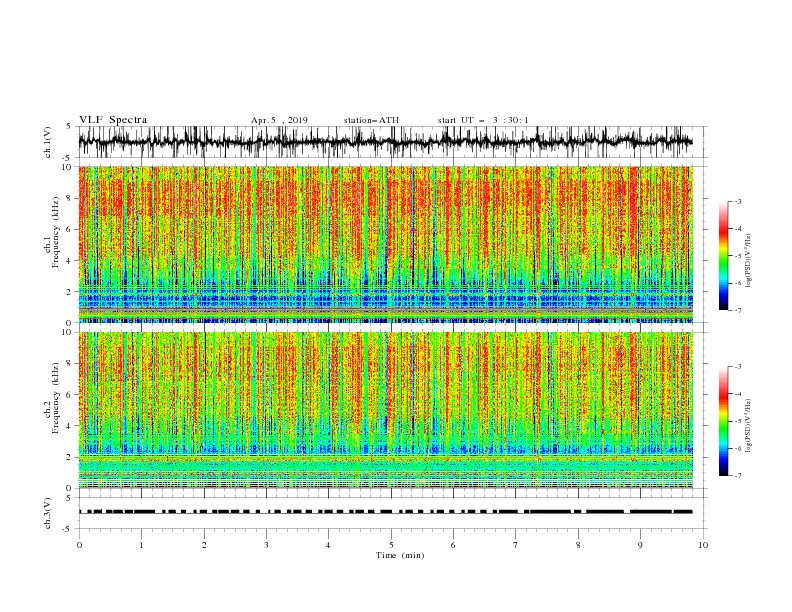Click the '-4' tick of lower color bar
This screenshot has height=612, width=792.
pos(737,394)
